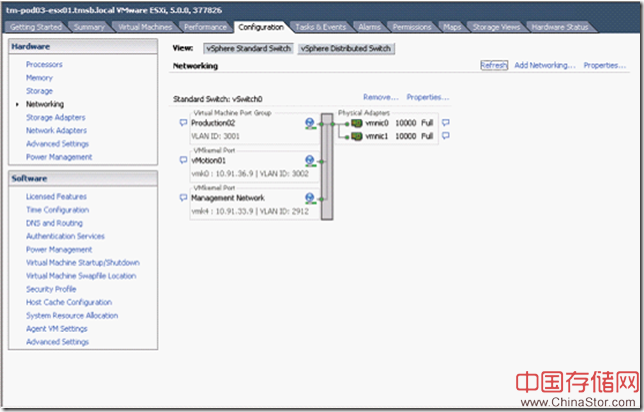Open Agent VM Settings
The image size is (644, 412).
point(57,329)
